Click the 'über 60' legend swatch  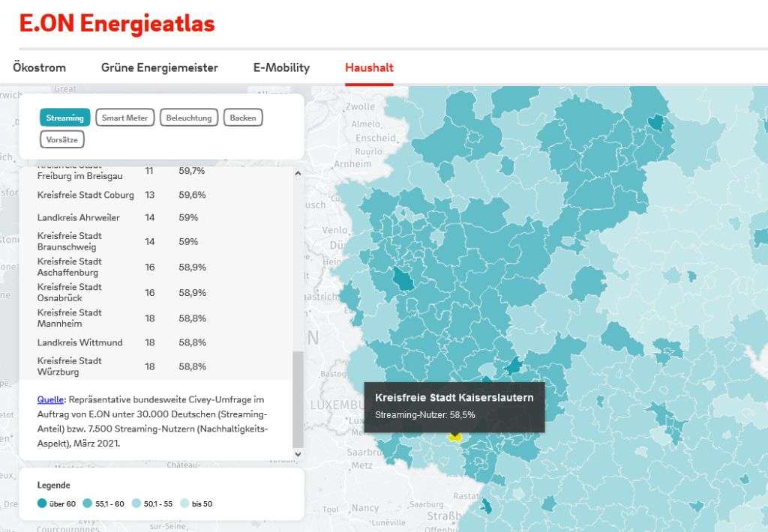coord(41,504)
